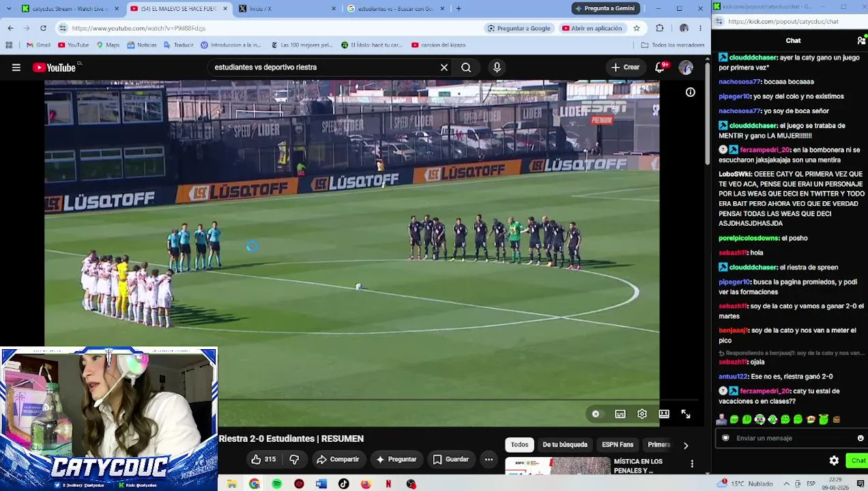
Task: Click Abrir en aplicación button
Action: coord(592,28)
